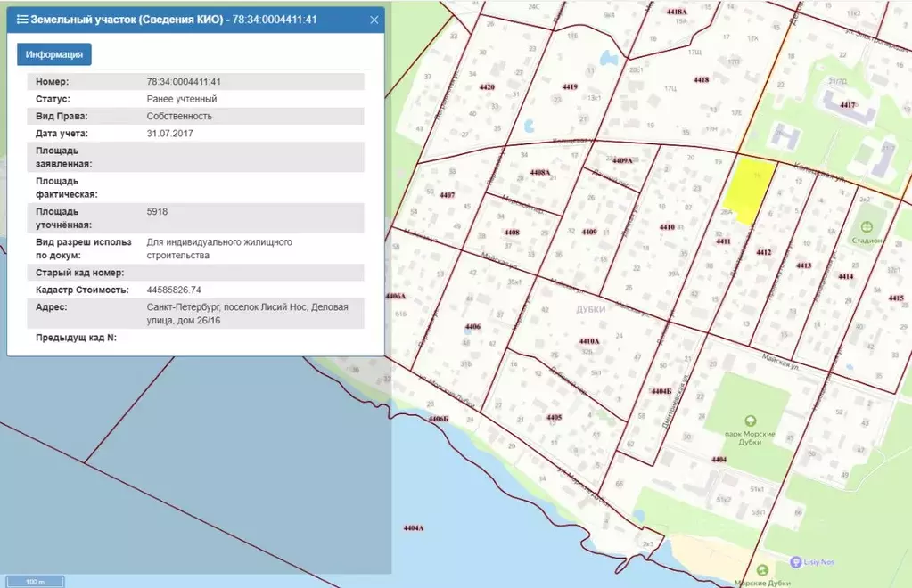Close the land parcel information panel
This screenshot has width=912, height=588.
(x=374, y=20)
